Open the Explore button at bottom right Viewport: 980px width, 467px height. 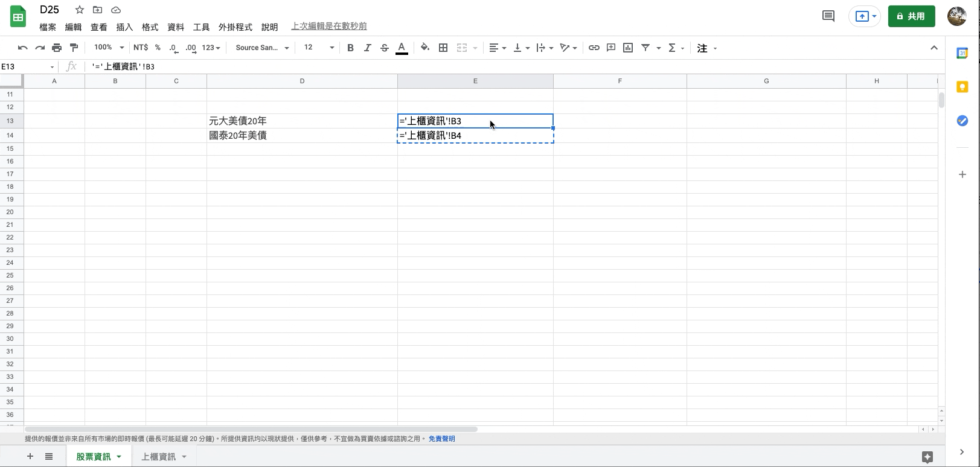(927, 457)
